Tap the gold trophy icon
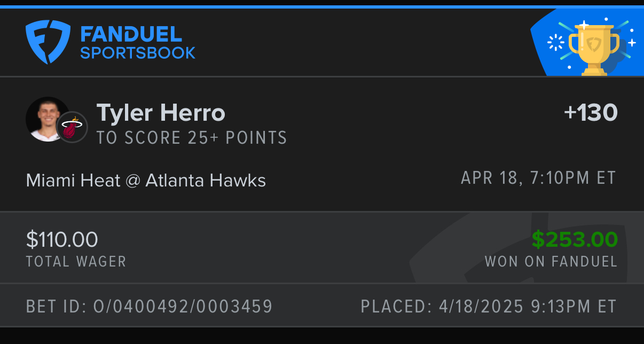Screen dimensions: 644x344 click(594, 47)
